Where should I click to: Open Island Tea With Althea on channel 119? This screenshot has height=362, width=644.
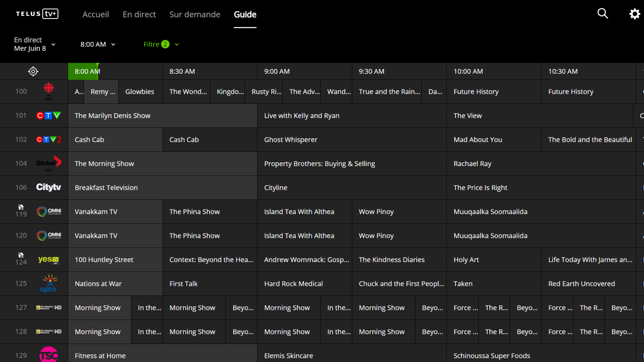click(x=305, y=212)
